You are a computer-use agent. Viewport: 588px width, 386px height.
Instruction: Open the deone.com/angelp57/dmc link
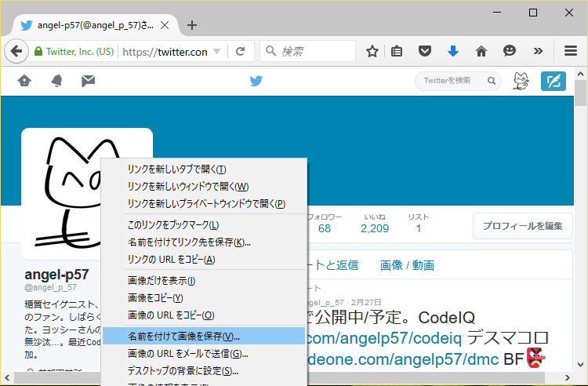point(403,359)
